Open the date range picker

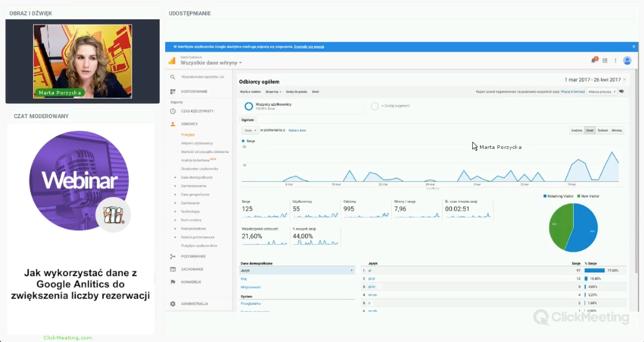[x=595, y=80]
